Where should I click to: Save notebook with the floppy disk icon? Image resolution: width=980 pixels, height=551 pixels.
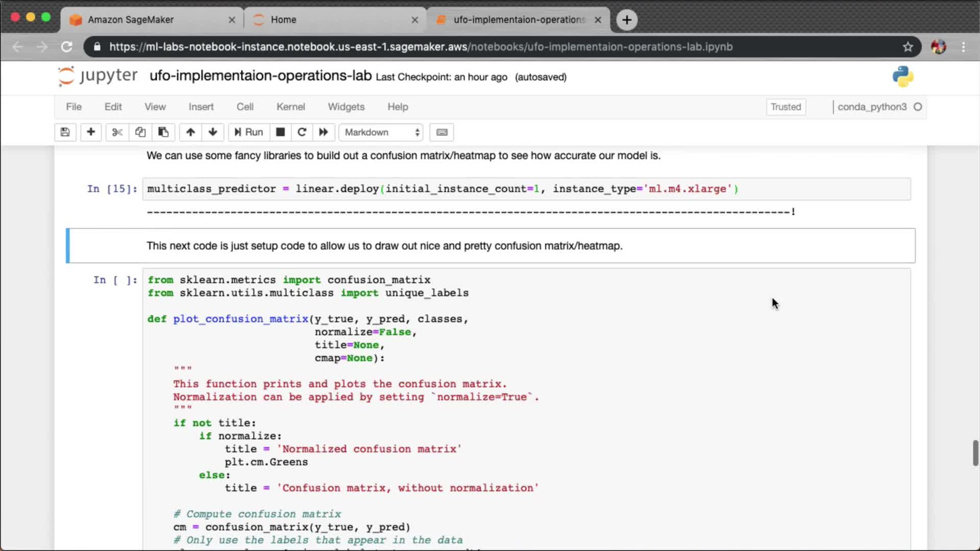[x=65, y=132]
